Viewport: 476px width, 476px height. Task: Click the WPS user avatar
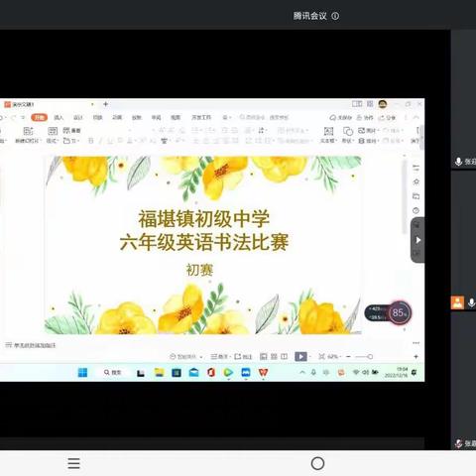[x=383, y=104]
